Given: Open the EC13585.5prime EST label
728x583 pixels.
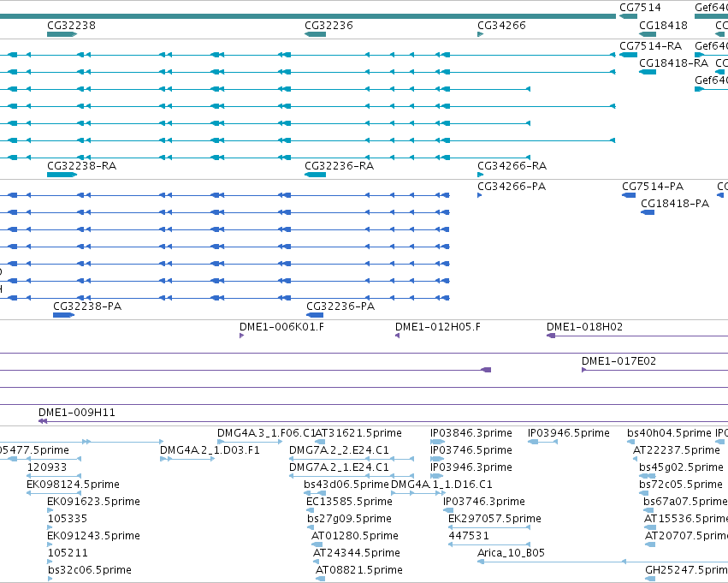Looking at the screenshot, I should 349,502.
